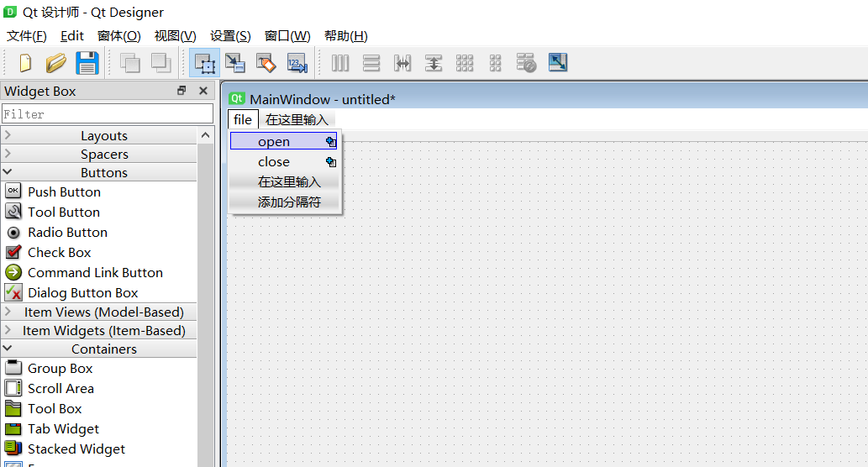This screenshot has height=467, width=868.
Task: Open the 窗体(O) menu
Action: click(x=119, y=36)
